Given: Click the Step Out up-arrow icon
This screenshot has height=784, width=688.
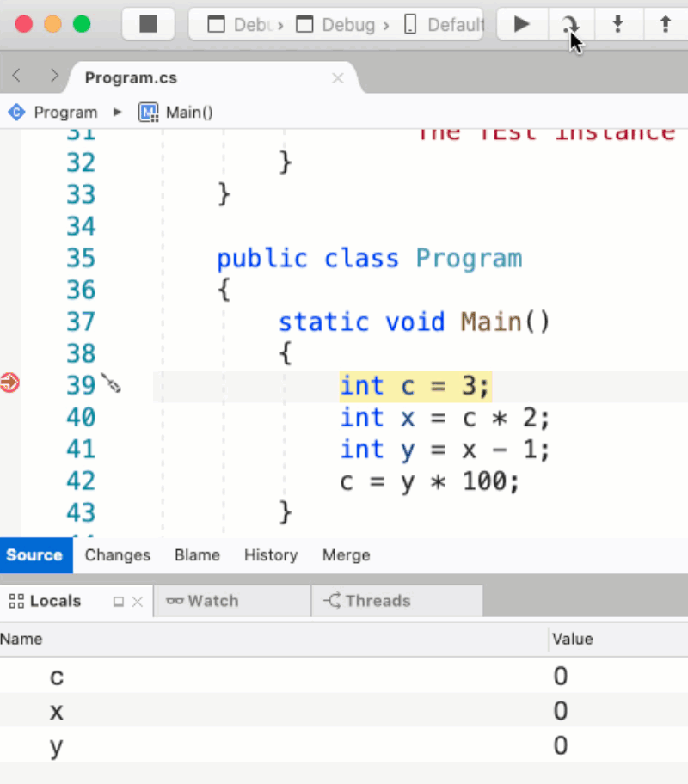Looking at the screenshot, I should tap(665, 24).
